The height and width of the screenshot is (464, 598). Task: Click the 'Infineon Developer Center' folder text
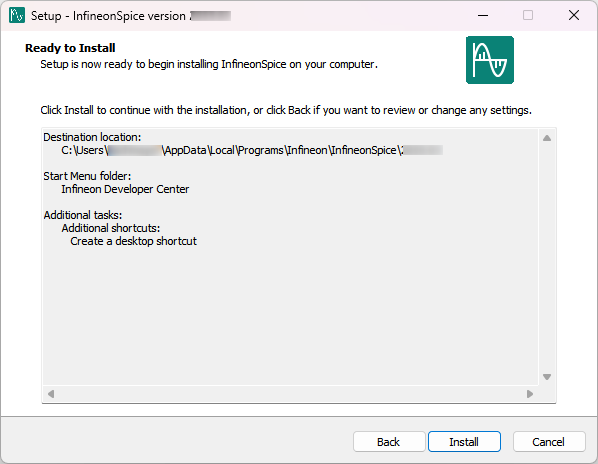[x=125, y=189]
